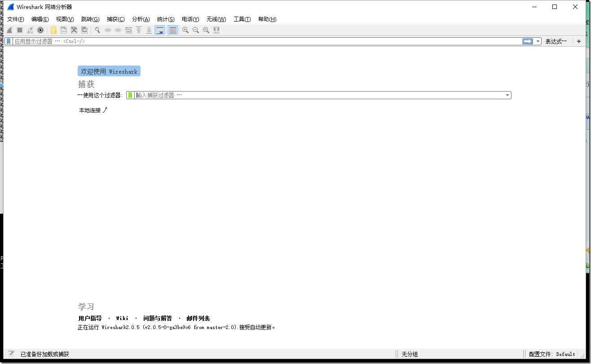Open the 无线(W) menu
This screenshot has width=591, height=364.
[216, 19]
